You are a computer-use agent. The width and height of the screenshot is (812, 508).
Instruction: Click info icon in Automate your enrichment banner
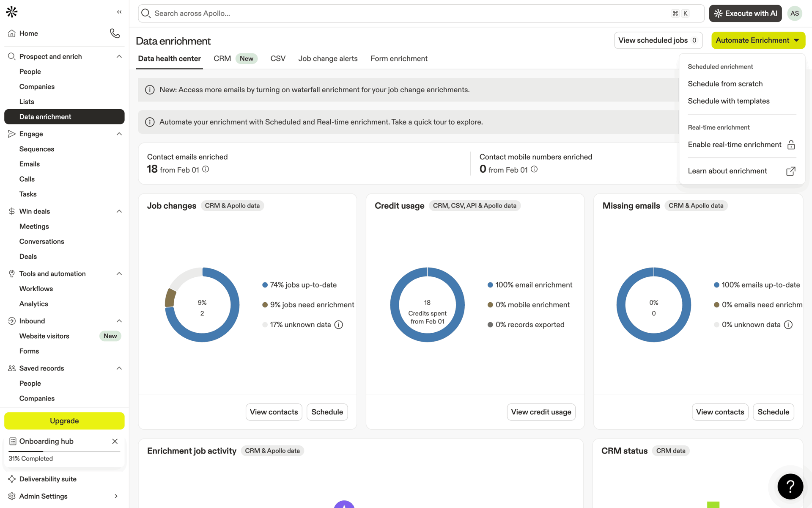150,122
